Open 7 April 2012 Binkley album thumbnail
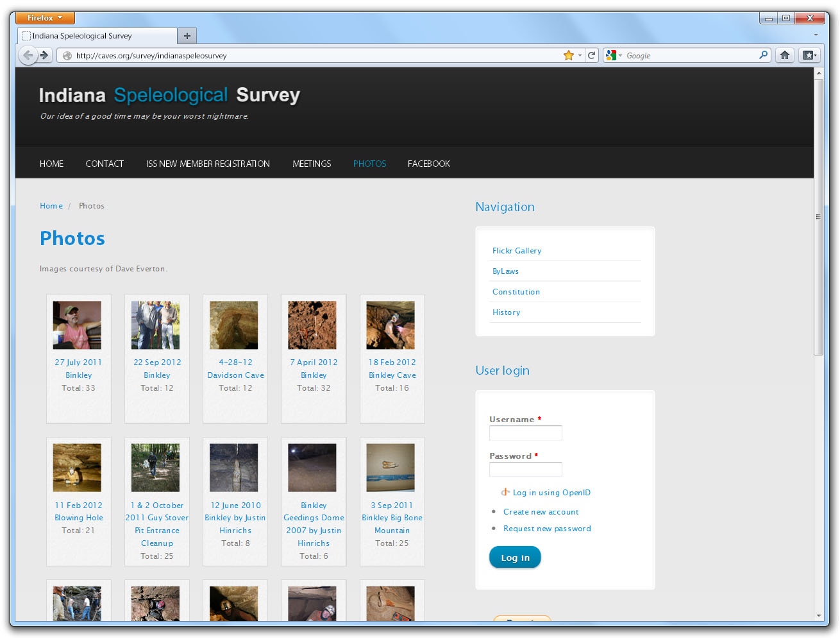This screenshot has width=840, height=639. tap(312, 325)
